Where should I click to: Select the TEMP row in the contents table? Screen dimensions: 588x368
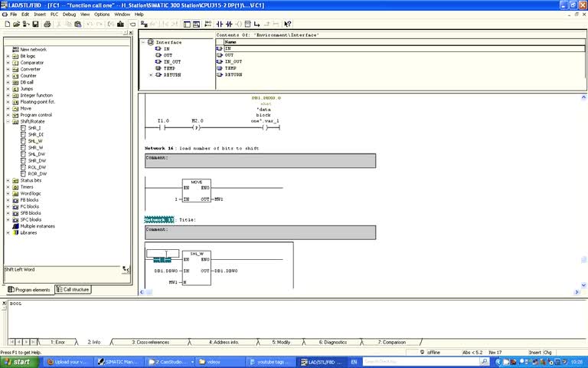pos(230,68)
